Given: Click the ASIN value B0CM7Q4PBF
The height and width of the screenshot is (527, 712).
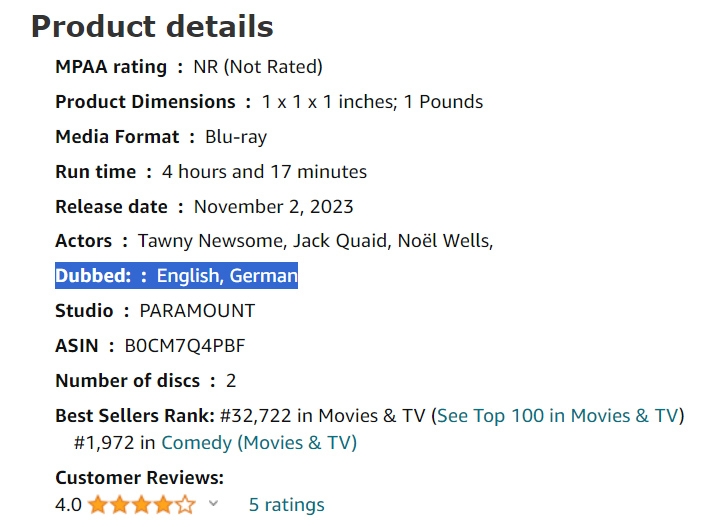Looking at the screenshot, I should (185, 346).
